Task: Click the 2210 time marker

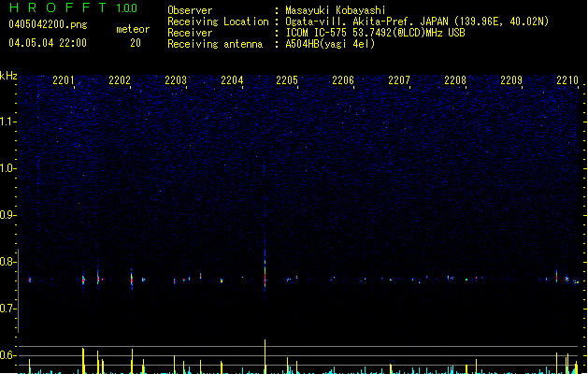Action: click(567, 79)
